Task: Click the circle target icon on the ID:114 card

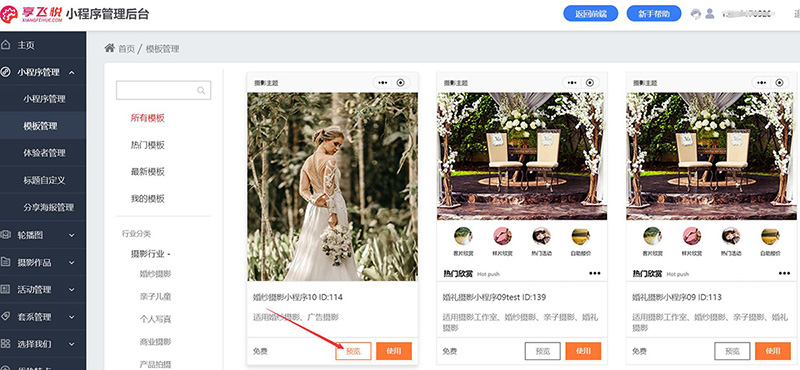Action: 401,83
